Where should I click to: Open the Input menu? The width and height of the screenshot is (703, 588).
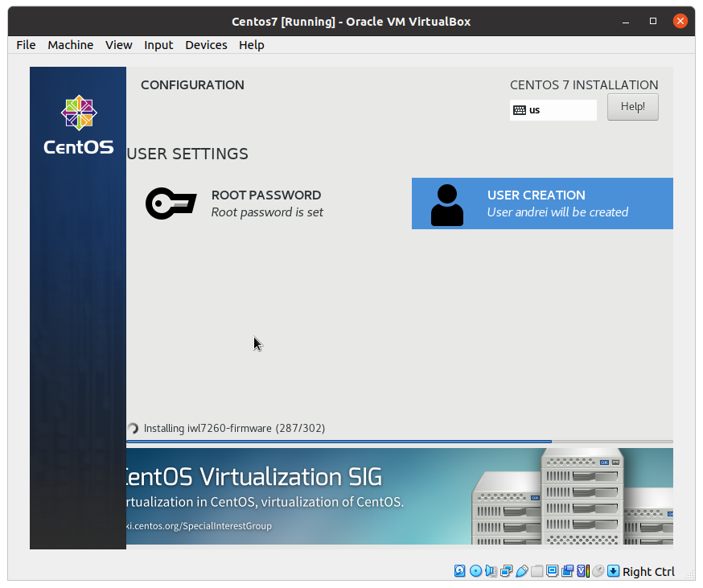[158, 45]
